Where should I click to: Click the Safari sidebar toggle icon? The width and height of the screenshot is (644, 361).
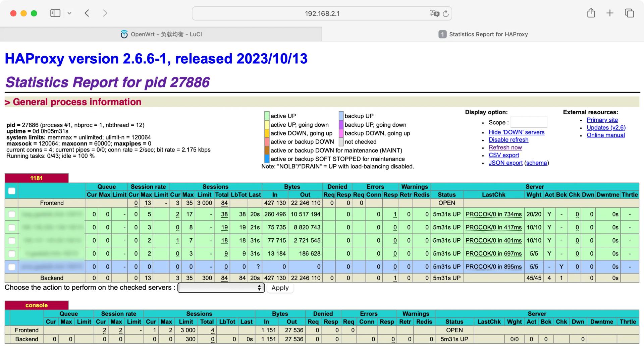point(55,13)
